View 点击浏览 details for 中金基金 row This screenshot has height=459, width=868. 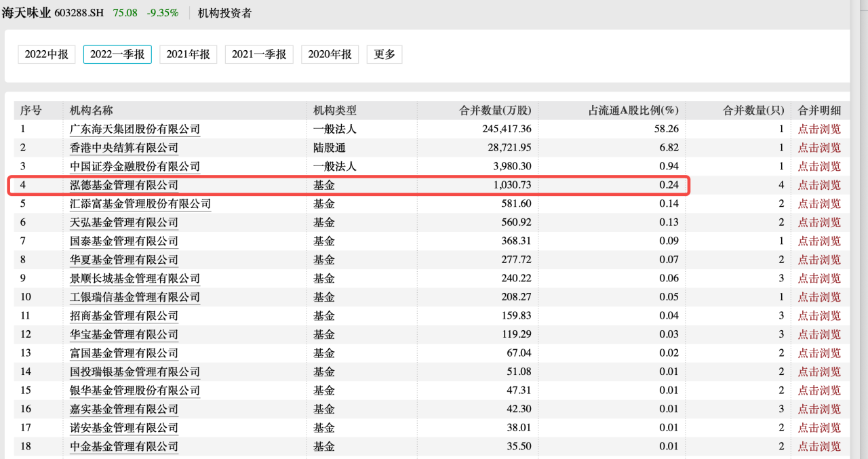[x=818, y=447]
